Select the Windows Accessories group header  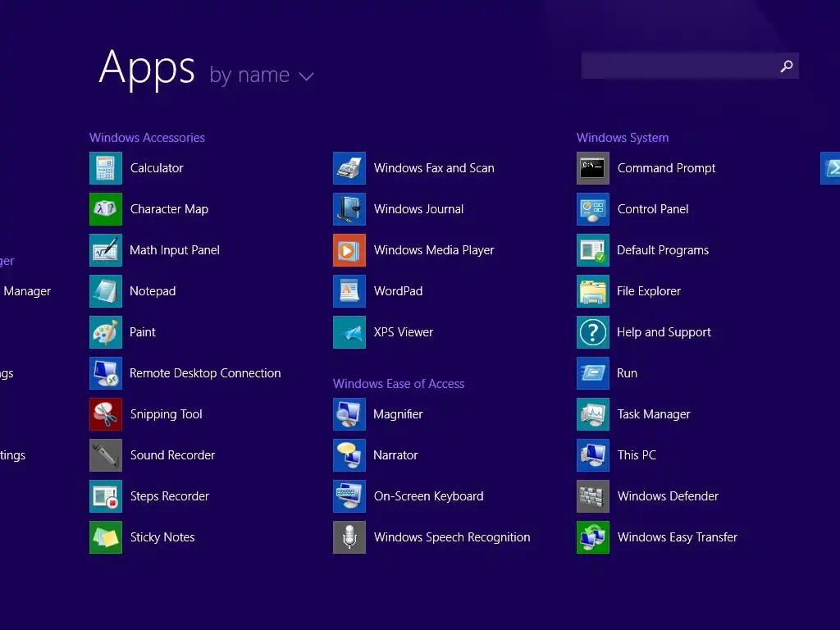(148, 138)
